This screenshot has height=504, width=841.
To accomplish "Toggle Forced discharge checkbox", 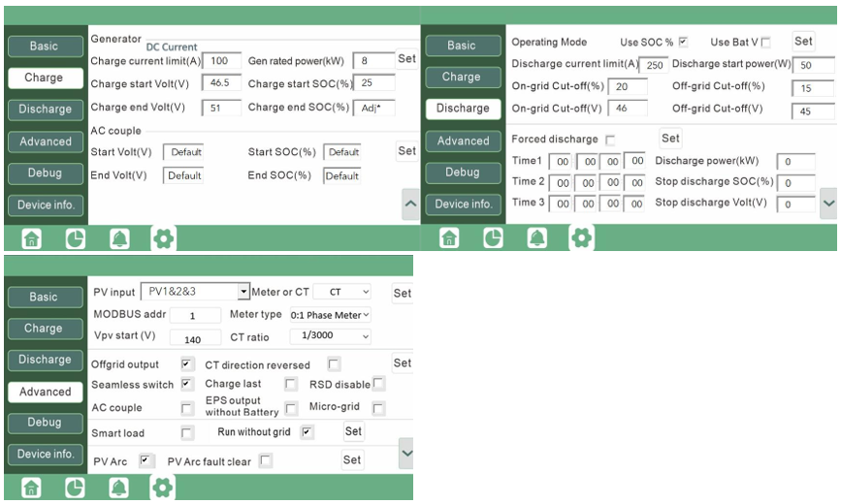I will (x=610, y=140).
